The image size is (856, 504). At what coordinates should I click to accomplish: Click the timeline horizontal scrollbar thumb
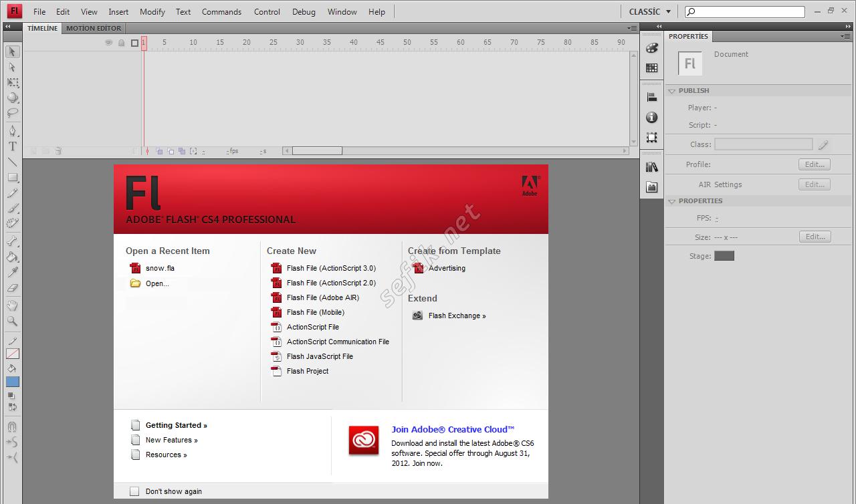tap(317, 151)
